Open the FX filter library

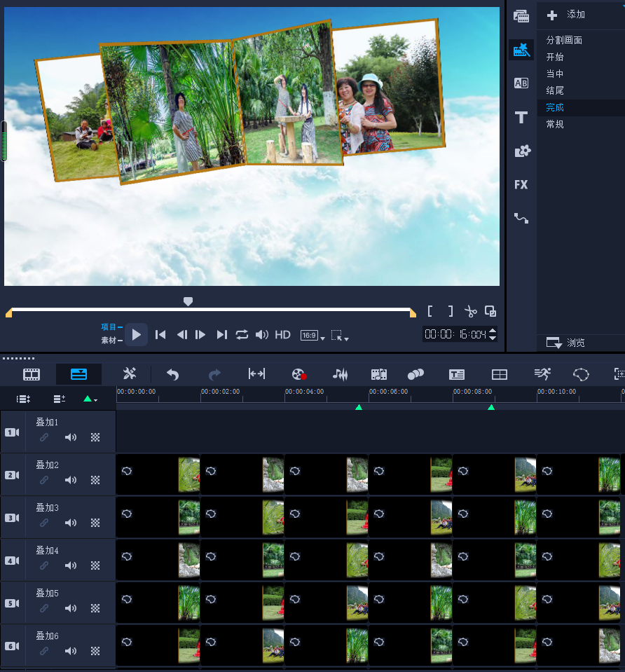(521, 184)
